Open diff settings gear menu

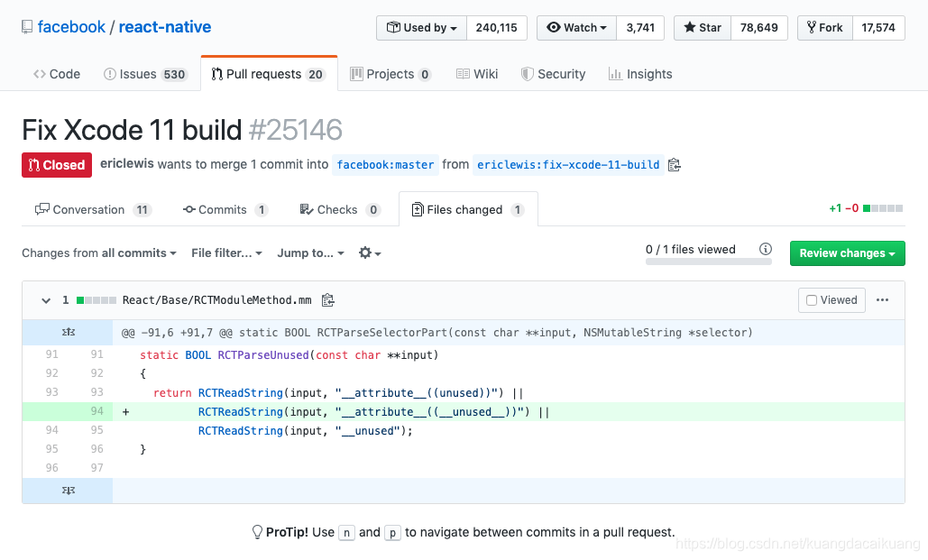(370, 252)
